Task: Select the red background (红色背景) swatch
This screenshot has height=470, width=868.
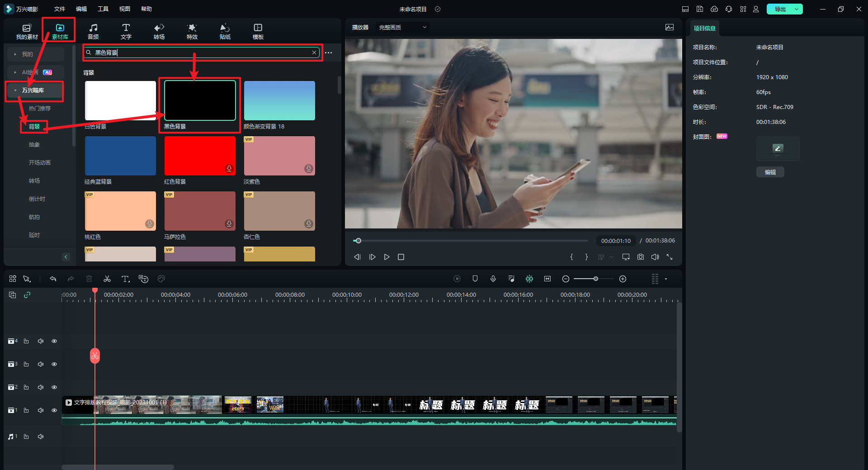Action: click(200, 156)
